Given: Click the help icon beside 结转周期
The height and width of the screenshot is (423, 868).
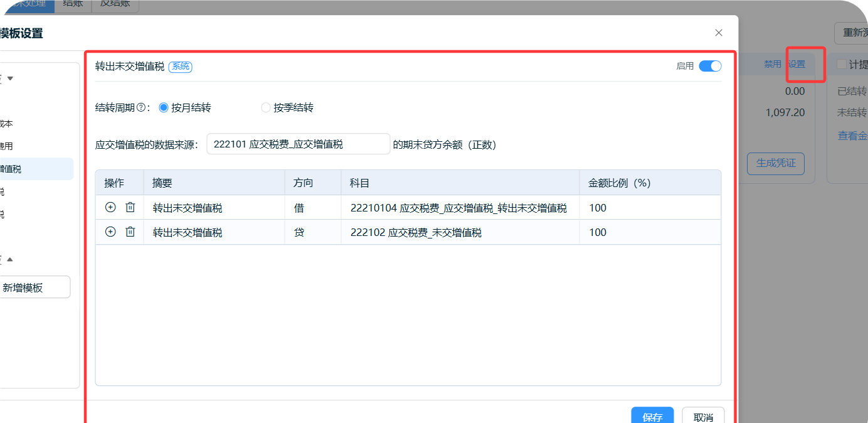Looking at the screenshot, I should click(x=141, y=108).
